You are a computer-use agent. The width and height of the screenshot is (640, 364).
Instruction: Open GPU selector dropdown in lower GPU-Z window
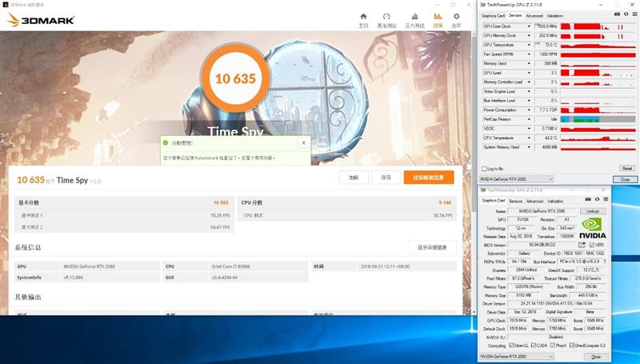click(516, 357)
